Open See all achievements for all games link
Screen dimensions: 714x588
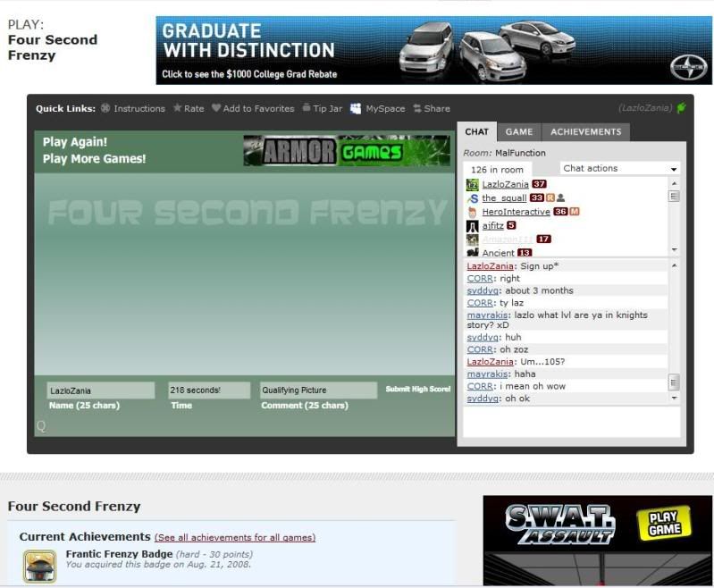coord(235,537)
